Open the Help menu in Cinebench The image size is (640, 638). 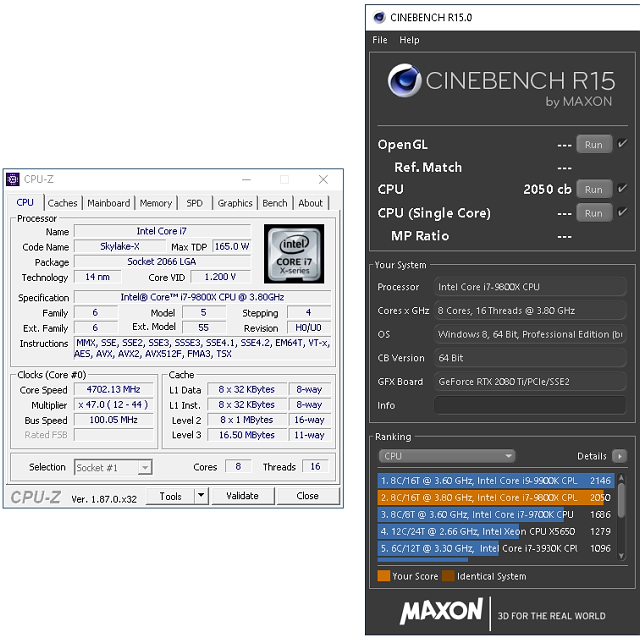point(409,40)
